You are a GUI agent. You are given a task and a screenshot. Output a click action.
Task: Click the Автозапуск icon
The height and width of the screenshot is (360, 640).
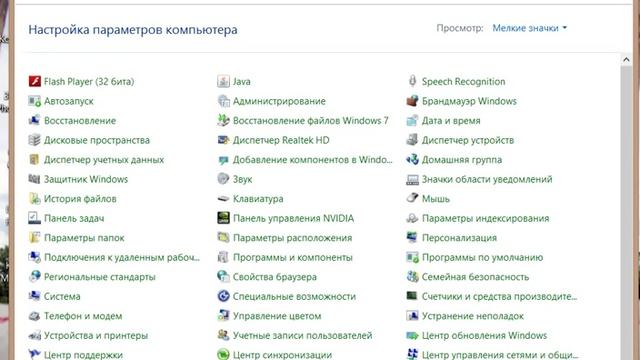click(35, 101)
